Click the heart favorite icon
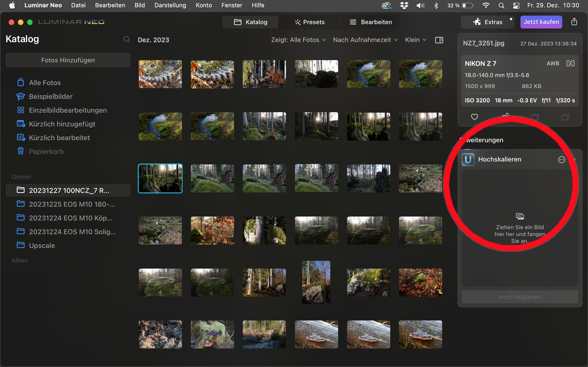This screenshot has height=367, width=588. coord(474,117)
